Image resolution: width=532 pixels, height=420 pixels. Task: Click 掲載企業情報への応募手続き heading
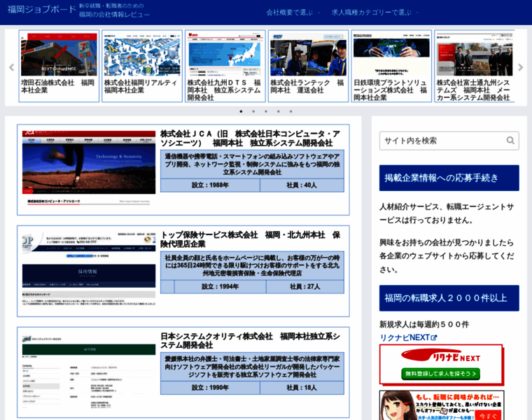coord(449,178)
